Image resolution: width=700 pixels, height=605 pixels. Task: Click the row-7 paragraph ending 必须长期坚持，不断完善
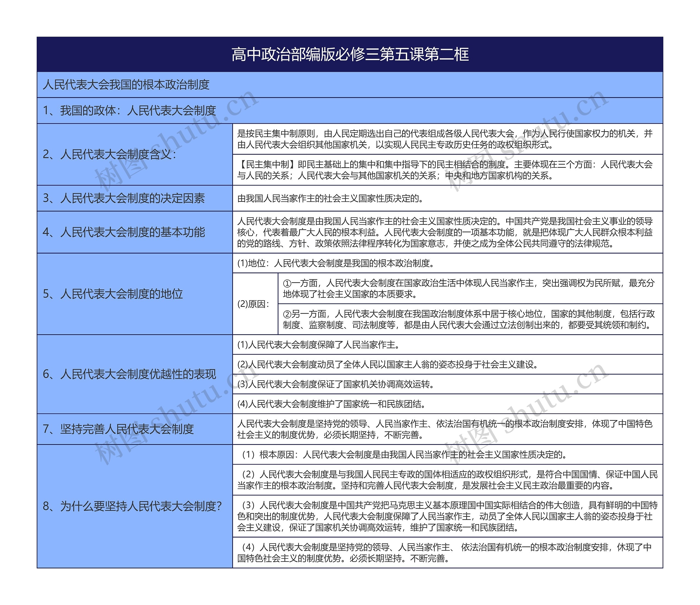(448, 429)
